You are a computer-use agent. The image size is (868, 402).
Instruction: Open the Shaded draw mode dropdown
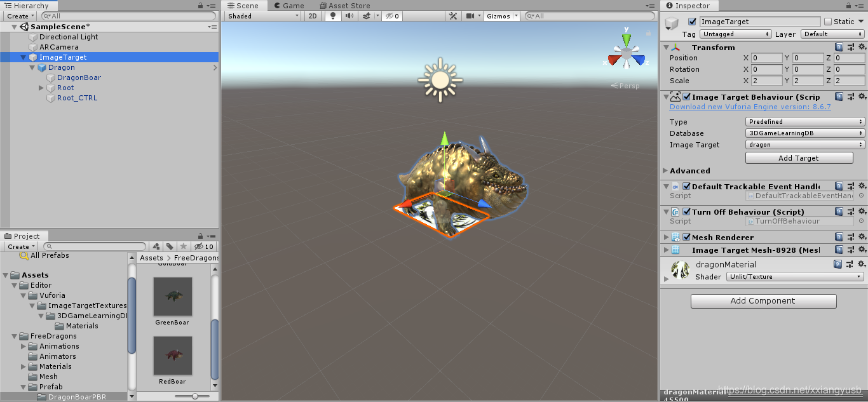coord(262,16)
